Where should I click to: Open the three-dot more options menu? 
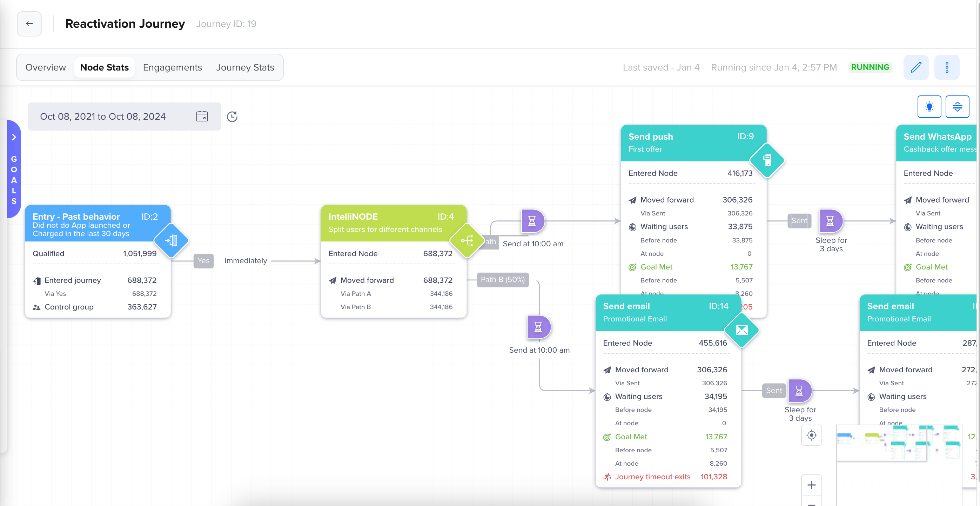(947, 67)
